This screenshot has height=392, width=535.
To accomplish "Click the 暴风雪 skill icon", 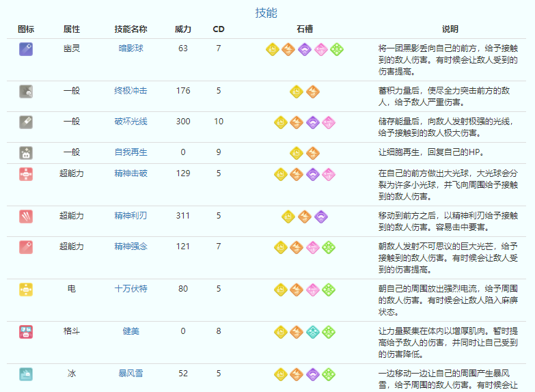I will [x=26, y=374].
